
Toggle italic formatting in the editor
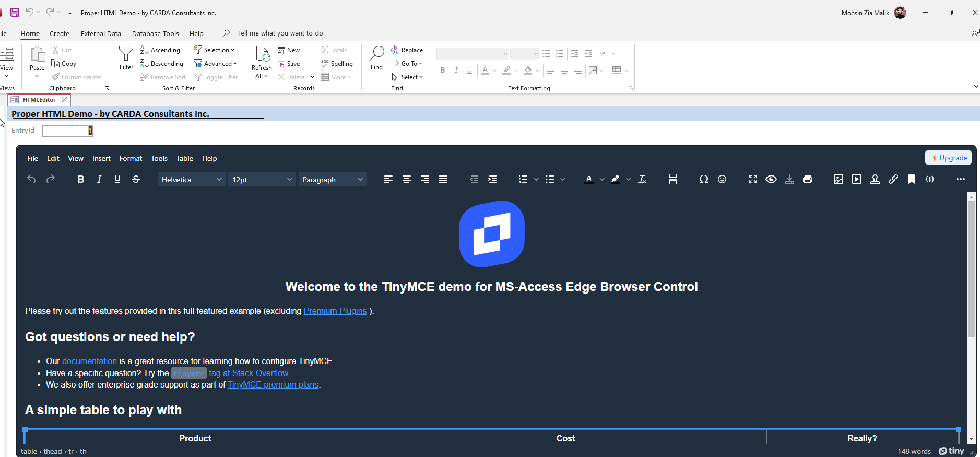99,179
